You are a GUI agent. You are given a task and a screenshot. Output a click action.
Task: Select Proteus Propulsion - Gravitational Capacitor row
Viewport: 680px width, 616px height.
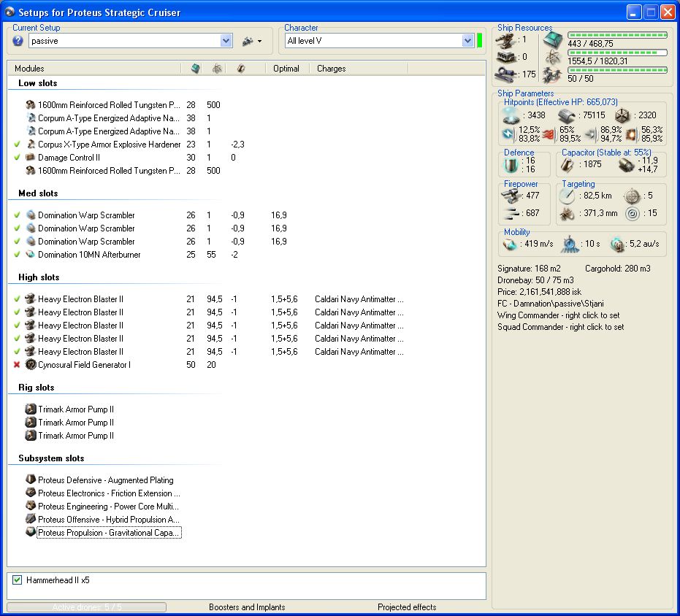108,532
